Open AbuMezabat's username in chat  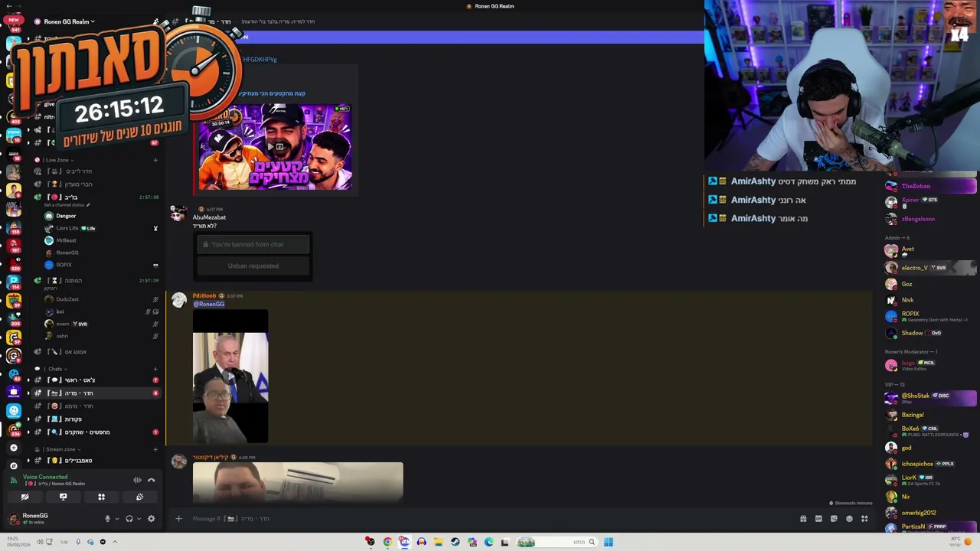[x=209, y=217]
